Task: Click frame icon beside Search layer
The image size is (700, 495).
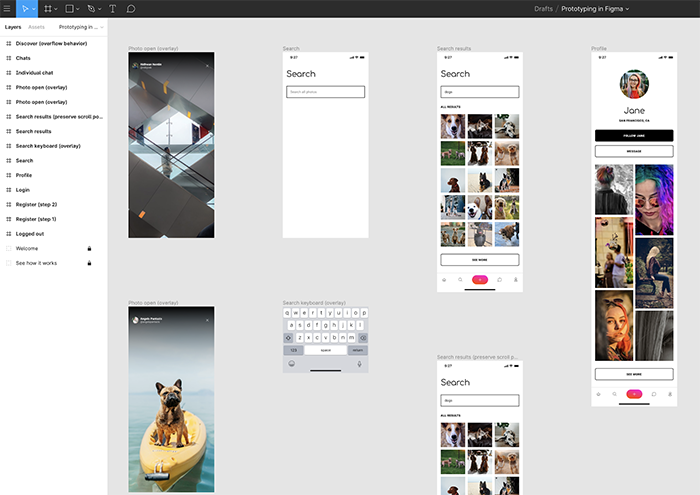Action: (x=8, y=161)
